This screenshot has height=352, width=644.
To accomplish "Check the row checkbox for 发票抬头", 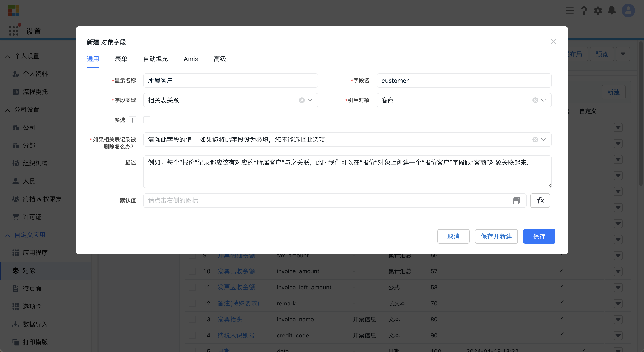I will point(192,319).
